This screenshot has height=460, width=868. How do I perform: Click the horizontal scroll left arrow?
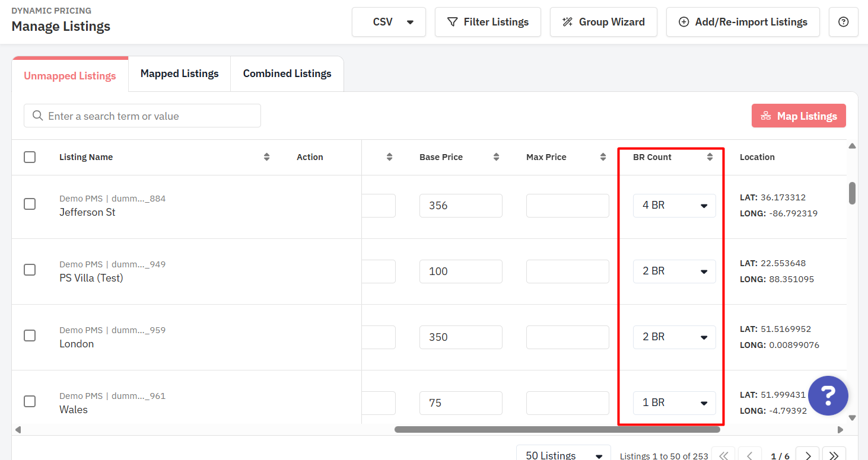[x=18, y=429]
